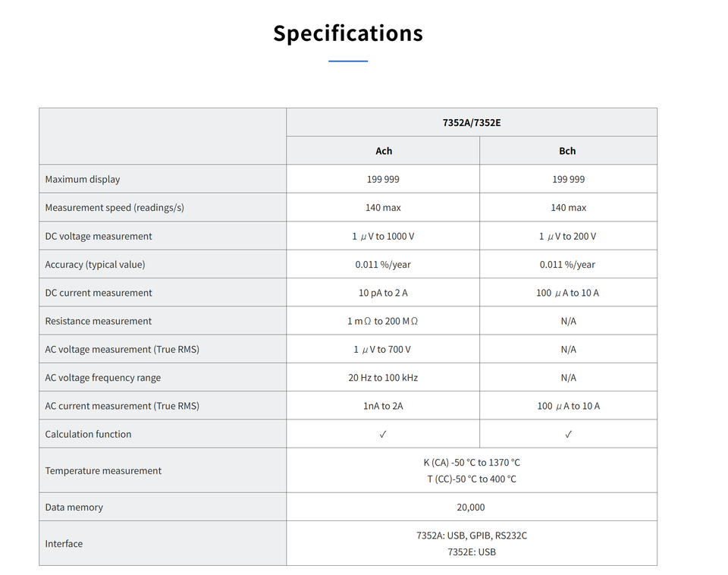Select the Ach DC voltage value 1000 V
This screenshot has width=728, height=575.
pos(383,237)
